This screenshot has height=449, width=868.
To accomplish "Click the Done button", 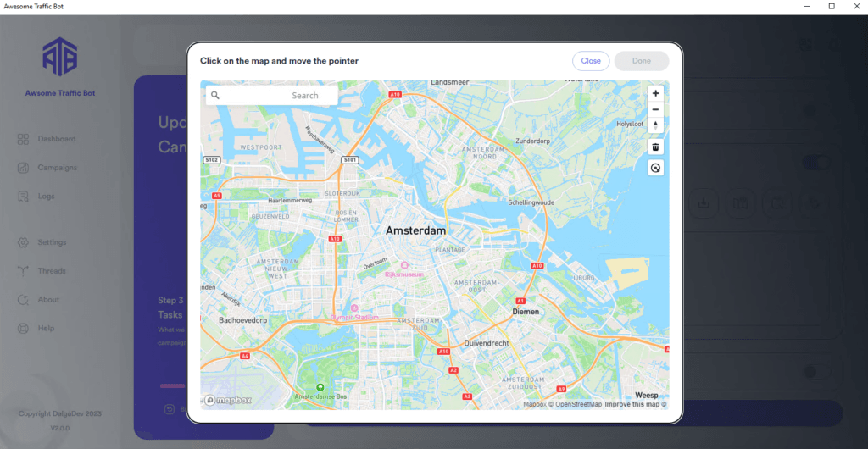I will (x=642, y=61).
